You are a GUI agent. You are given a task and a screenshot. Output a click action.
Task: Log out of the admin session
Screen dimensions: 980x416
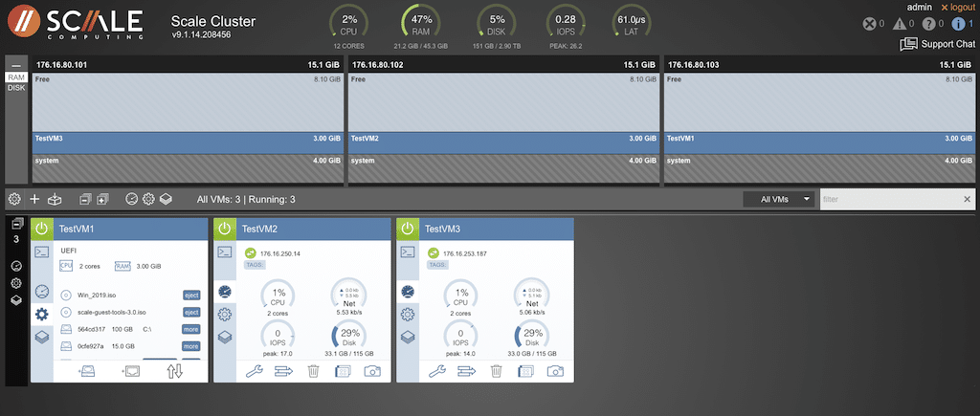click(x=957, y=8)
